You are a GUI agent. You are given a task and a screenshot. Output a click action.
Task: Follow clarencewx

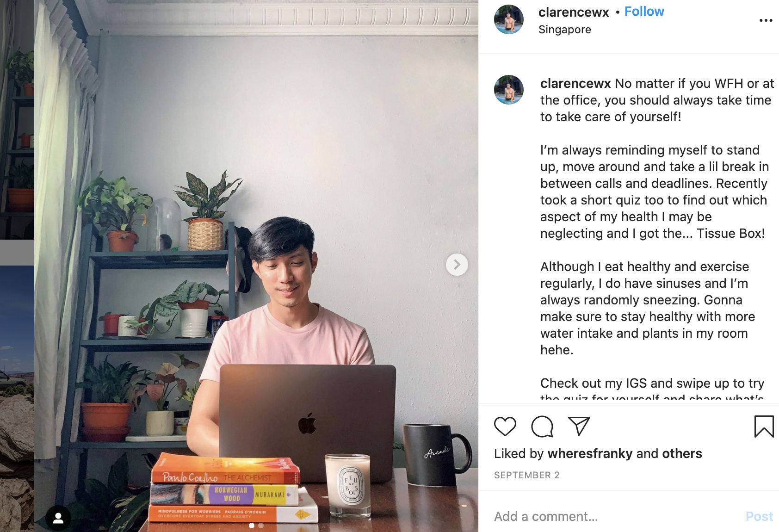point(644,12)
